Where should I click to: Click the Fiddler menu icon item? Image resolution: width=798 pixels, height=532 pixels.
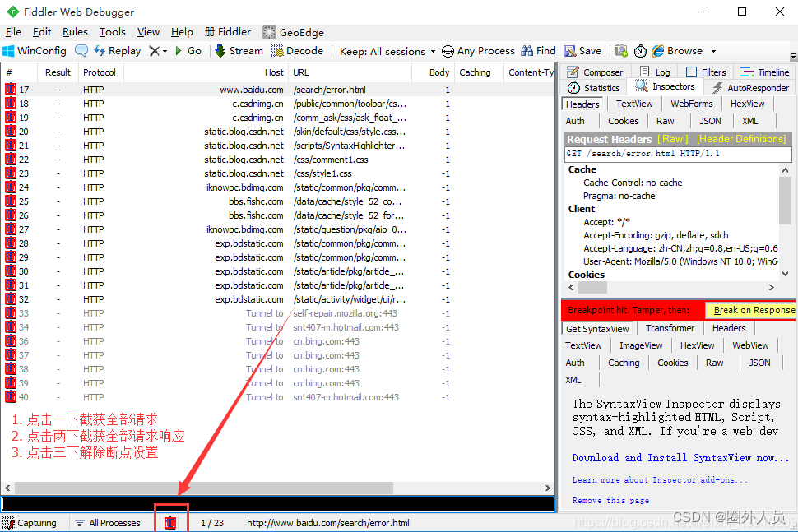(228, 32)
